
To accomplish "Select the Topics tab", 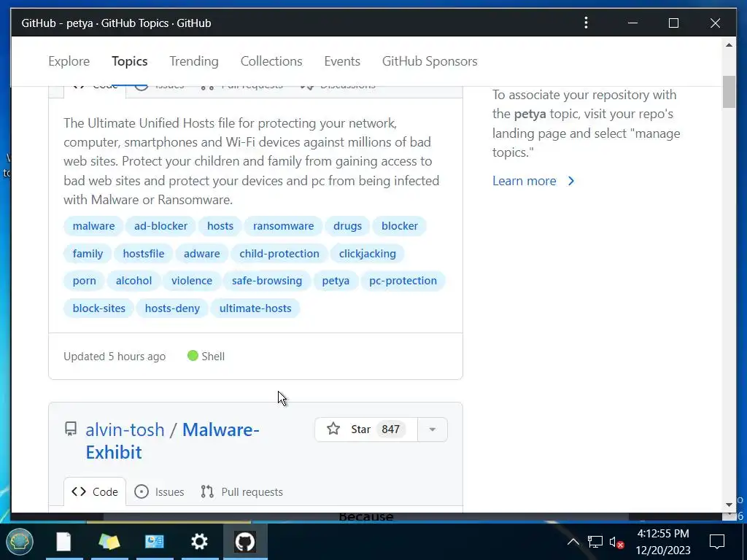I will click(x=130, y=61).
